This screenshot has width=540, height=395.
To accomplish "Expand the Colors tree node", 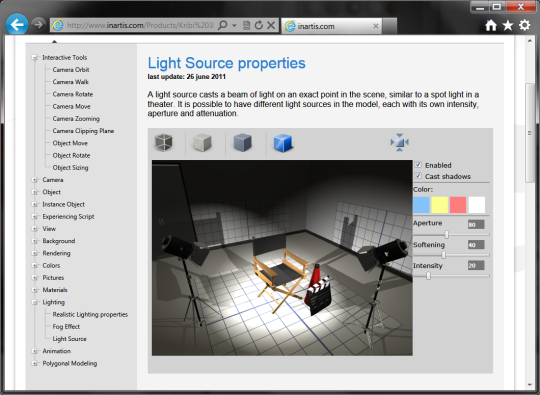I will click(x=34, y=266).
